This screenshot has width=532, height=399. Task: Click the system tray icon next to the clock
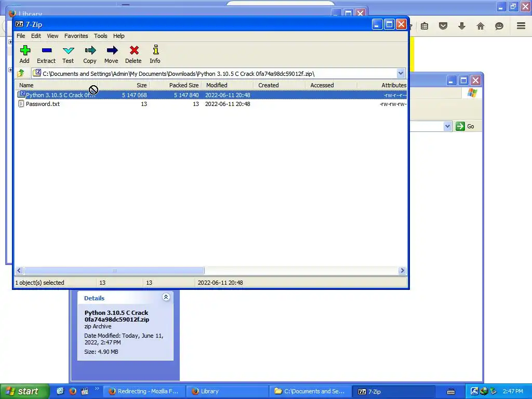tap(494, 391)
